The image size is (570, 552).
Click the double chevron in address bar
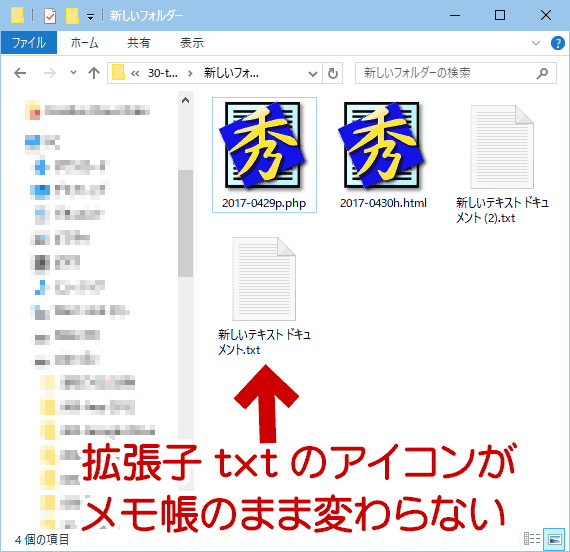(x=135, y=73)
